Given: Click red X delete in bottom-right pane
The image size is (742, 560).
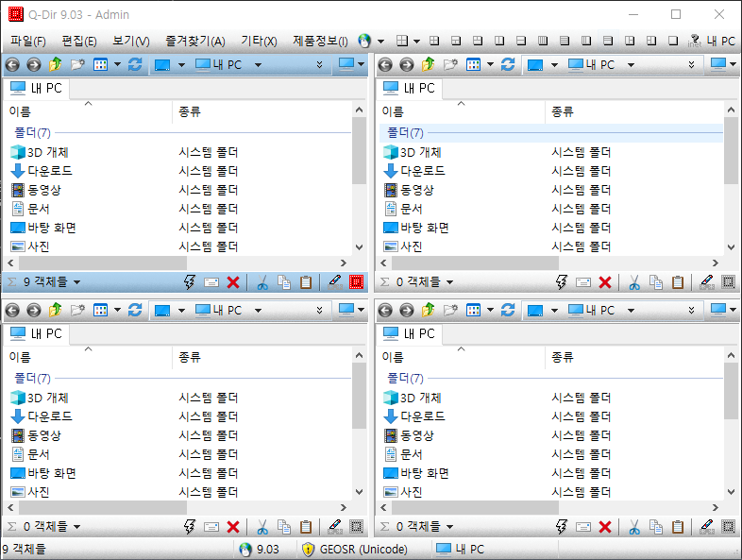Looking at the screenshot, I should coord(605,527).
